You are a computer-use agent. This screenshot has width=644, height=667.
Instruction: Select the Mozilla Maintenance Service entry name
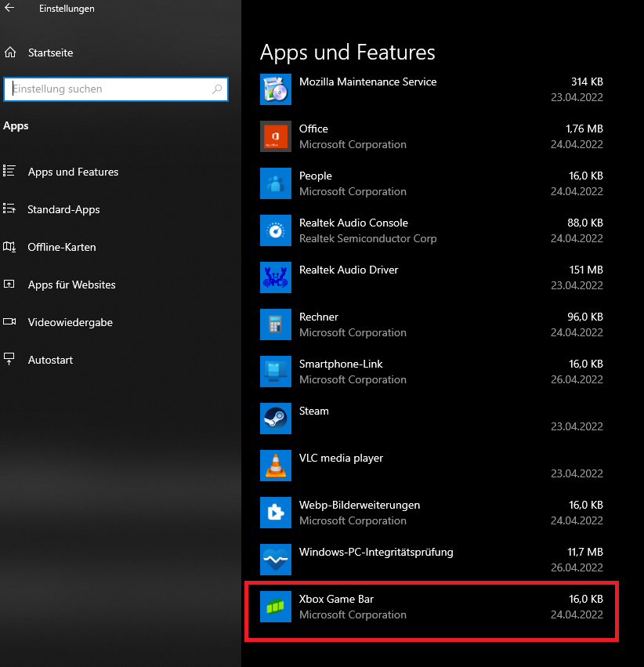tap(367, 82)
